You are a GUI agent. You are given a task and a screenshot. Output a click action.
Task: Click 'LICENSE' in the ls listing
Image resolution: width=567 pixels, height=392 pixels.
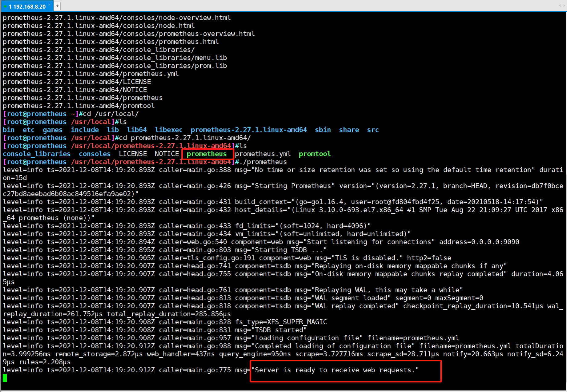click(x=133, y=154)
